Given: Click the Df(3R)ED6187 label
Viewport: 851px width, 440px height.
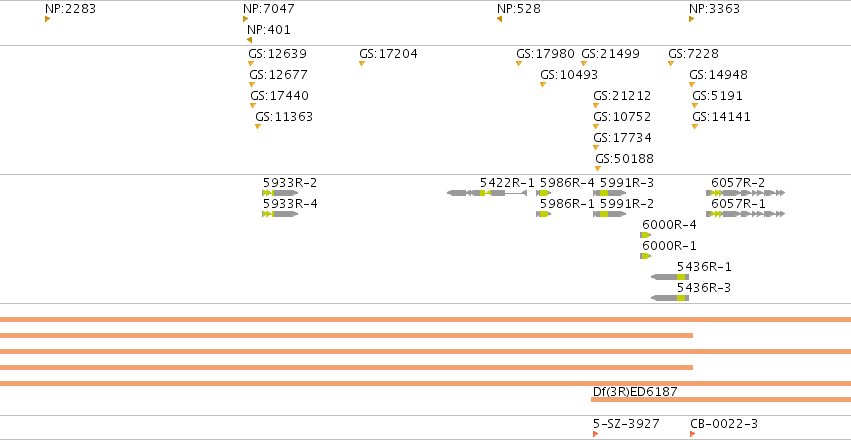Looking at the screenshot, I should pyautogui.click(x=636, y=391).
